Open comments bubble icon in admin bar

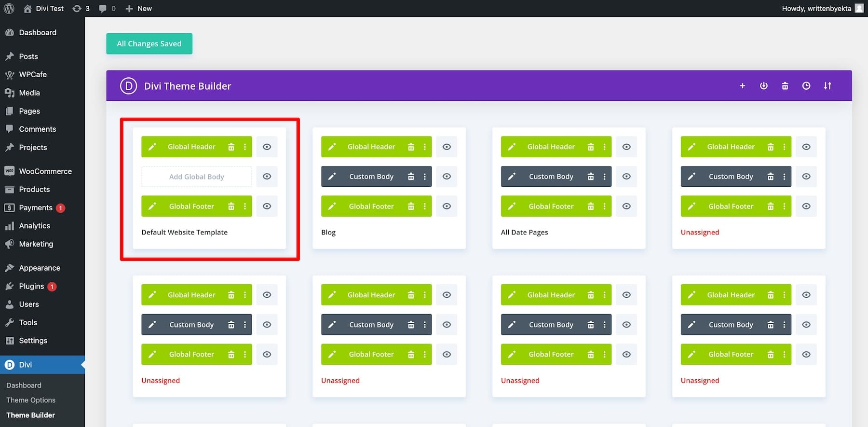(107, 8)
